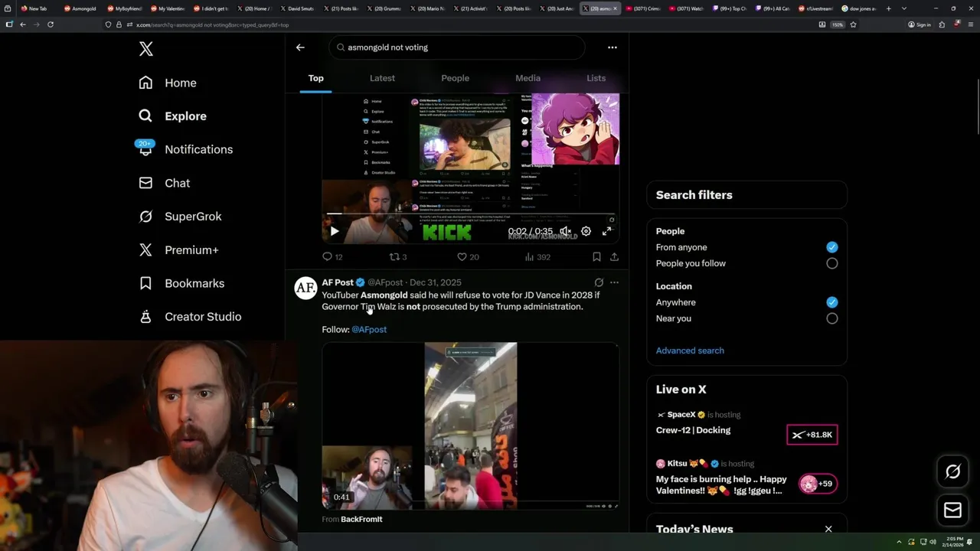
Task: Click the Grok icon on the AF Post tweet
Action: point(599,282)
